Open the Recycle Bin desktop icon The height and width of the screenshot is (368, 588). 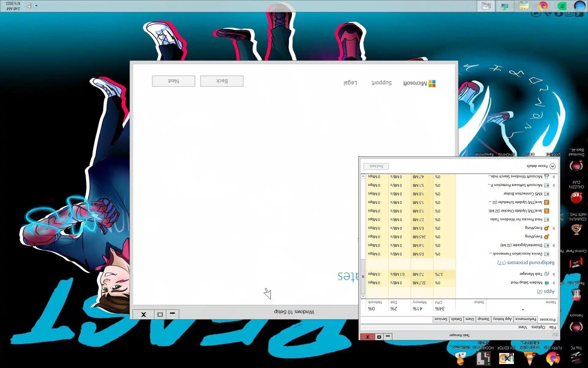(576, 294)
